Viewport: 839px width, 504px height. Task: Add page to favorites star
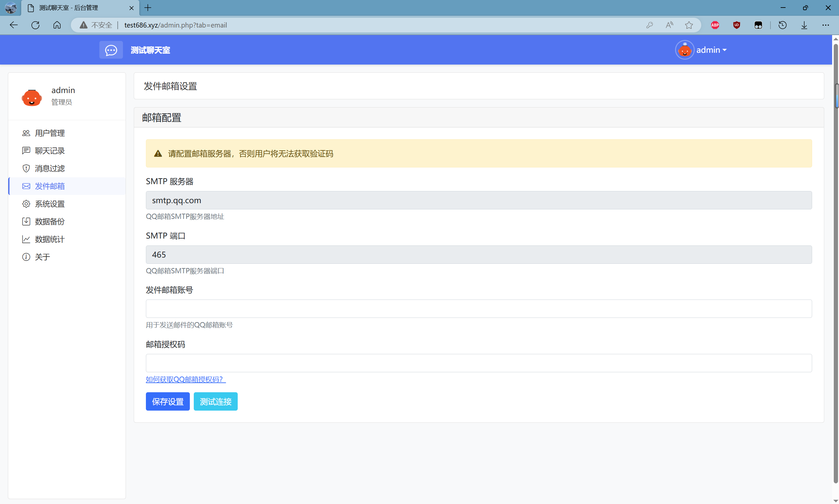click(x=689, y=25)
